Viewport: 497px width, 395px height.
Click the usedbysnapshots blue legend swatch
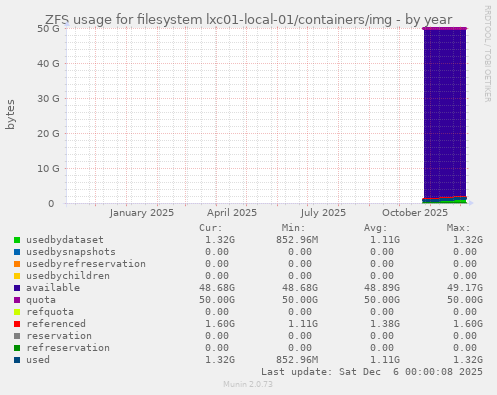(17, 252)
